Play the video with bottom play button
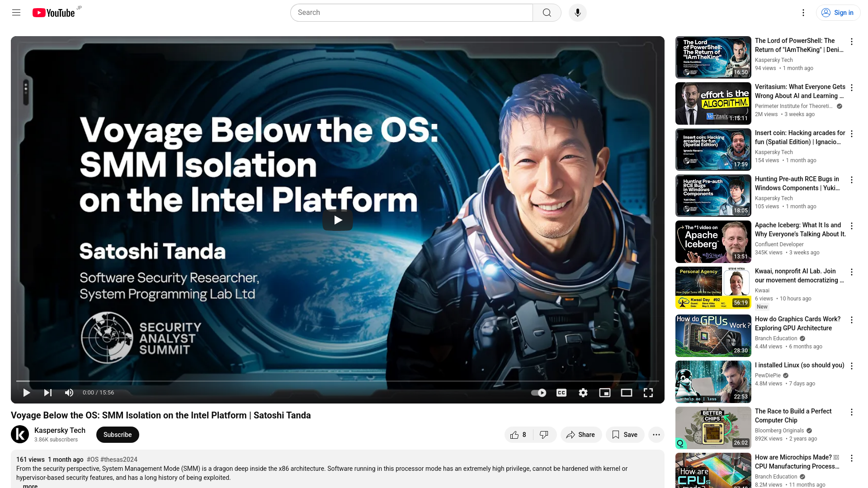The width and height of the screenshot is (868, 488). coord(27,393)
